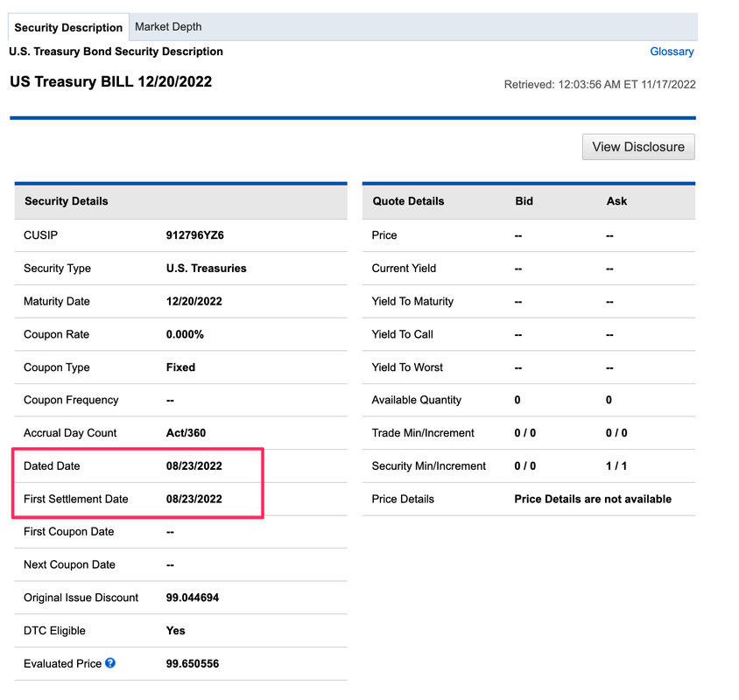739x700 pixels.
Task: Select the Security Min/Increment ask value 1 / 1
Action: tap(616, 465)
